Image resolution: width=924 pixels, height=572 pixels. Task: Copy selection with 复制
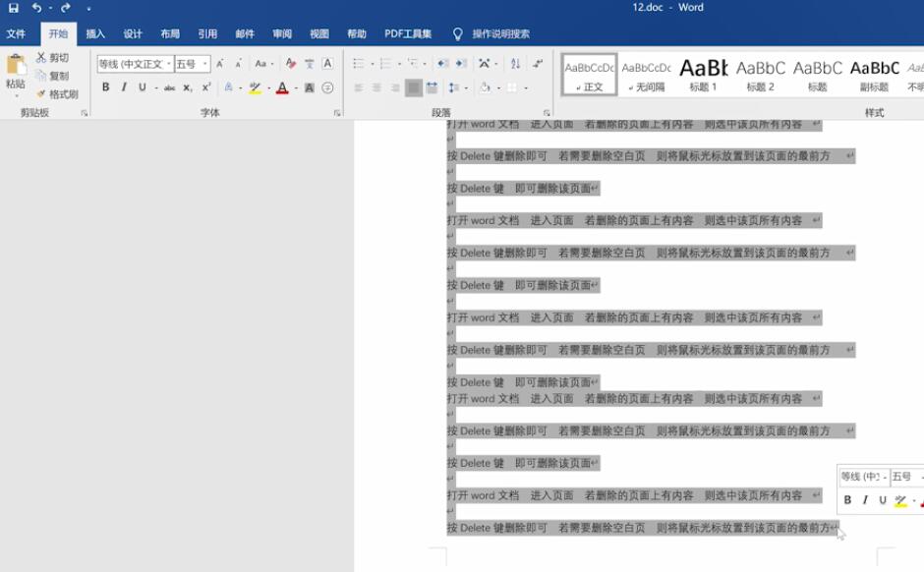tap(52, 76)
